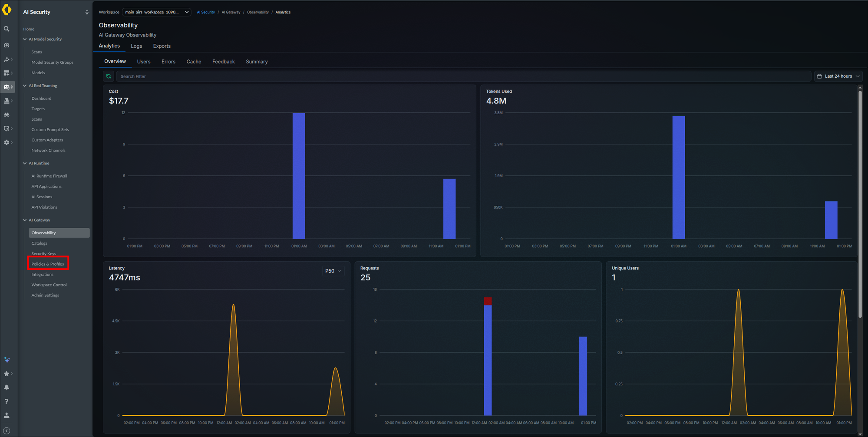Select the Analytics tab
Screen dimensions: 868x437
pyautogui.click(x=109, y=46)
